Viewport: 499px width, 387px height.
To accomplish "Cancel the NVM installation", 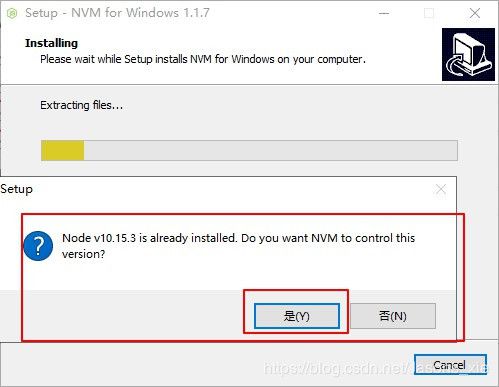I will click(x=450, y=365).
